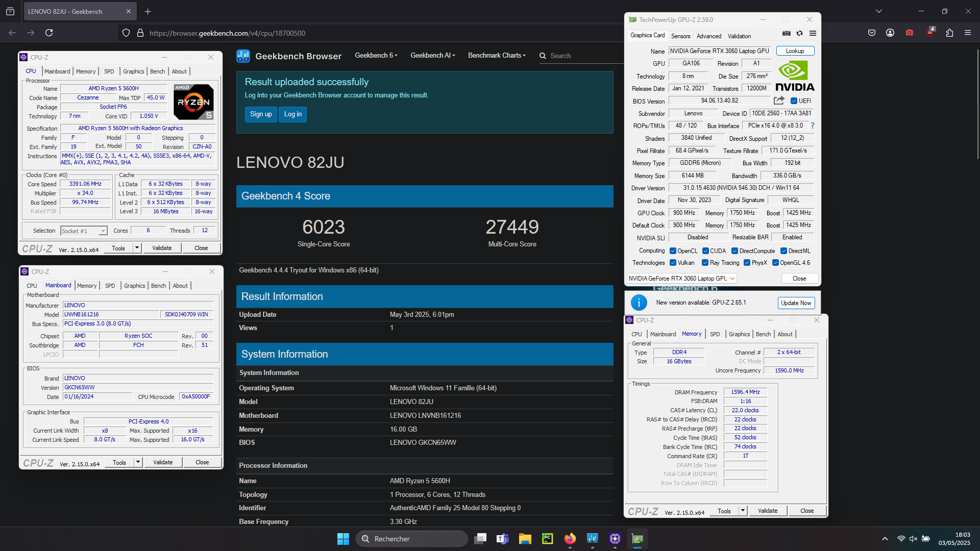Open File Explorer from the taskbar
980x551 pixels.
525,539
